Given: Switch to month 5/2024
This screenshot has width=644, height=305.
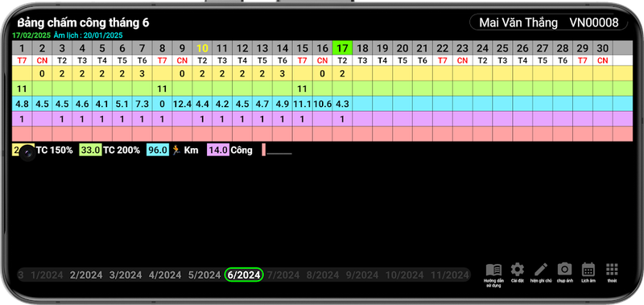Looking at the screenshot, I should pyautogui.click(x=204, y=275).
